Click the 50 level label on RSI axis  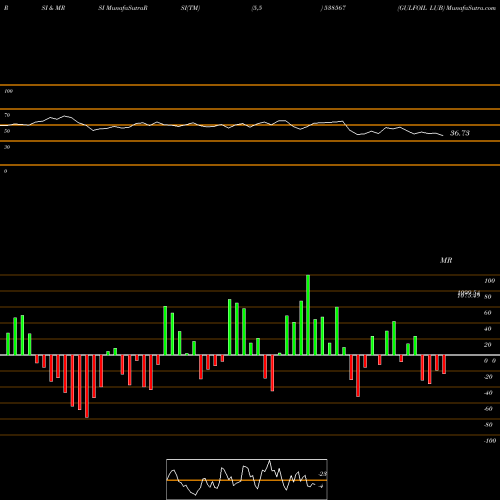(7, 131)
